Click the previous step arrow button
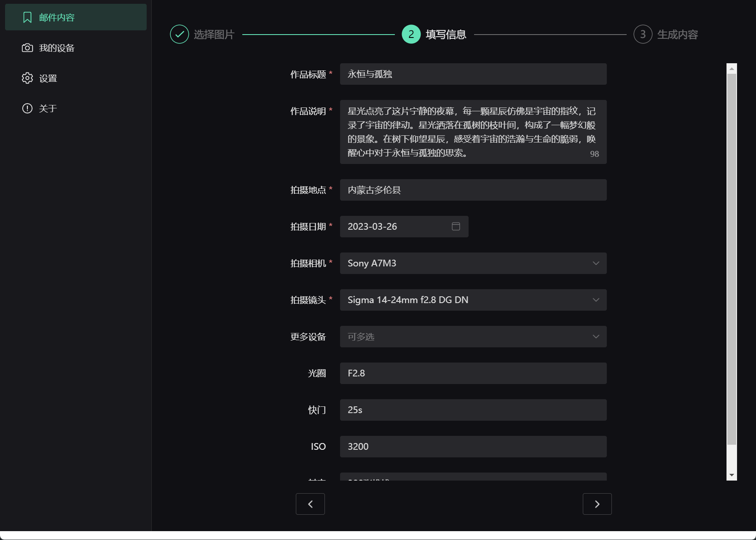The width and height of the screenshot is (756, 540). (310, 504)
